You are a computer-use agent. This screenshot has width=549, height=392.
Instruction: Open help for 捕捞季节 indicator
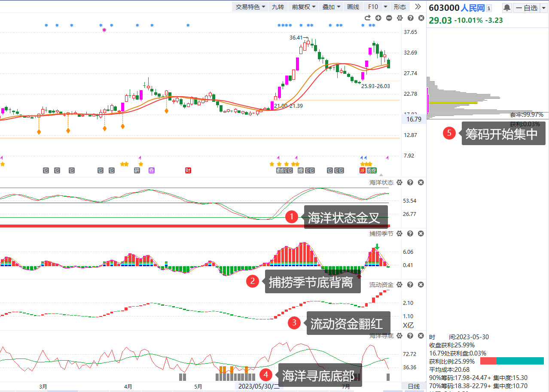(410, 234)
